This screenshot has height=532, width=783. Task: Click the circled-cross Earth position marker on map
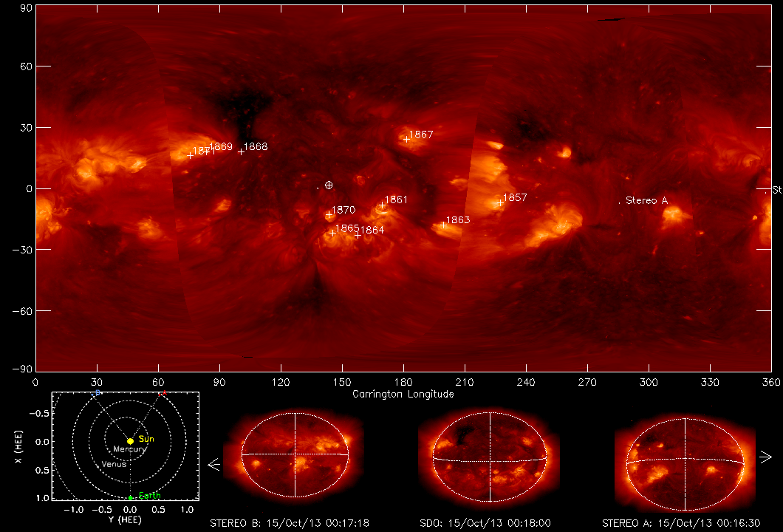(x=329, y=185)
